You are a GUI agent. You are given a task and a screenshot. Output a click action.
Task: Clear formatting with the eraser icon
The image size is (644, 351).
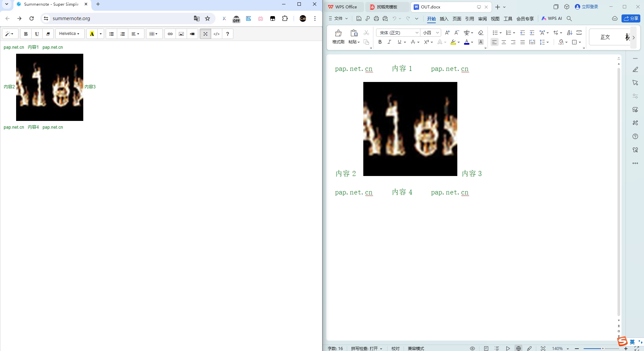tap(480, 33)
